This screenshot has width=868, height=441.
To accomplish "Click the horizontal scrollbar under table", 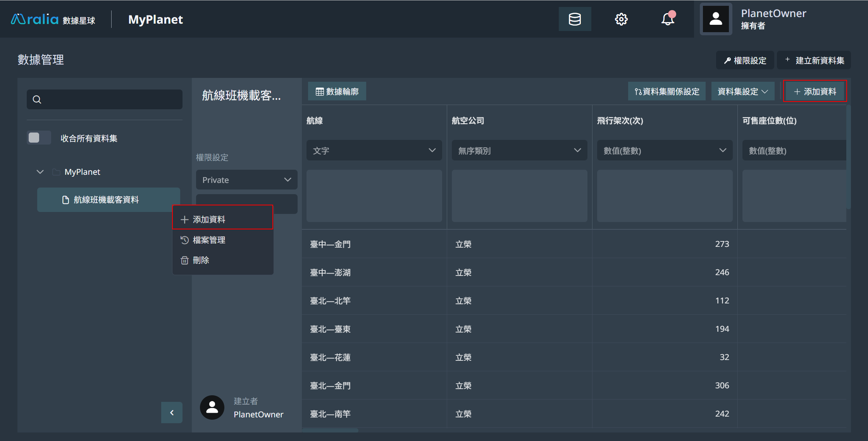I will [x=330, y=430].
